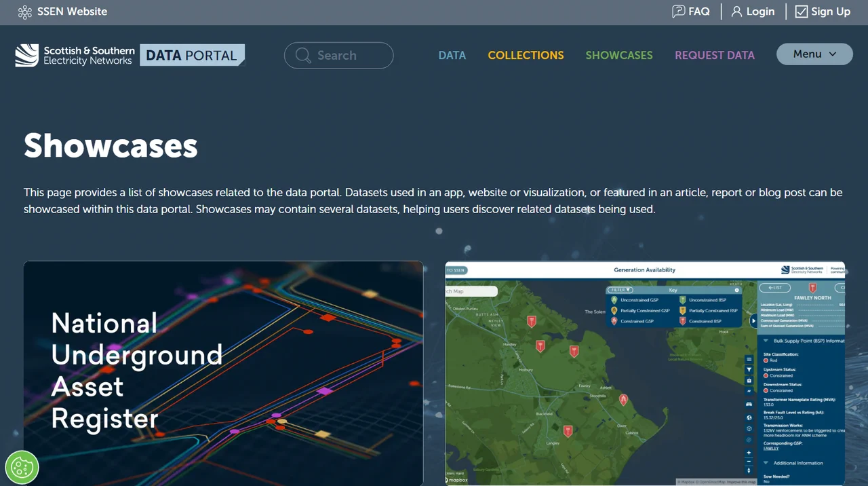868x486 pixels.
Task: Click the funnel filter icon in map toolbar
Action: (749, 370)
